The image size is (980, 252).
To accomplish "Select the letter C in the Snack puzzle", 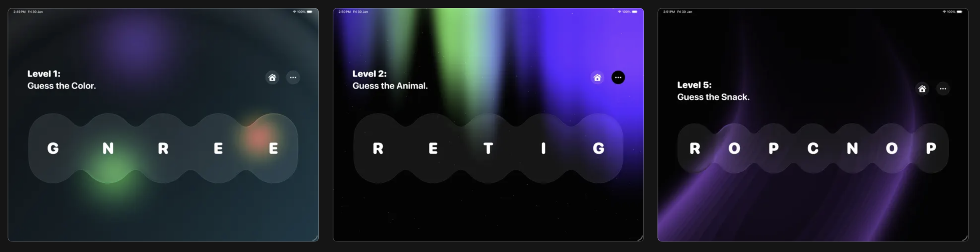I will 813,148.
